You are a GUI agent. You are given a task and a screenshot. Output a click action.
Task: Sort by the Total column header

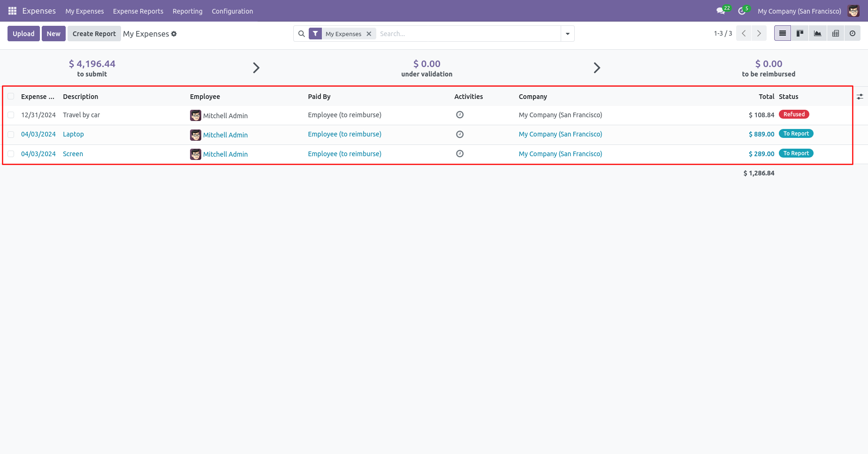tap(766, 97)
